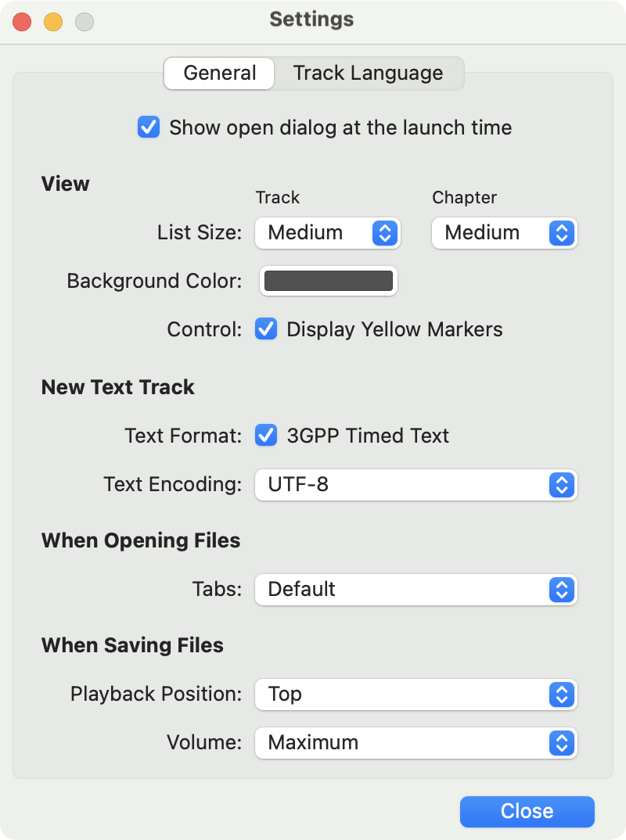
Task: Toggle Display Yellow Markers checkbox
Action: [266, 329]
